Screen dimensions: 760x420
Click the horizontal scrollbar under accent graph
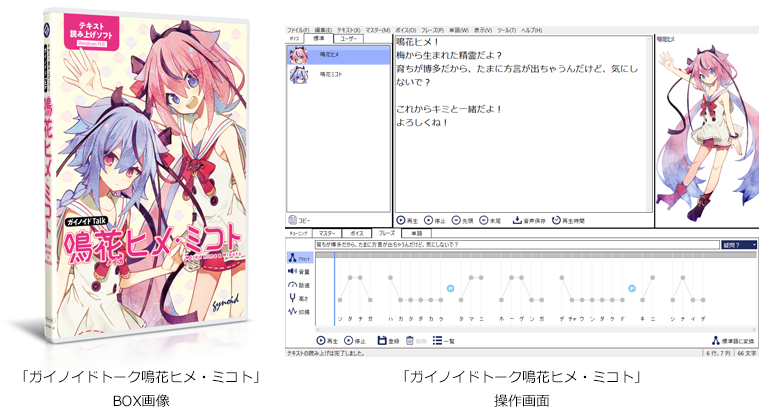click(x=536, y=329)
